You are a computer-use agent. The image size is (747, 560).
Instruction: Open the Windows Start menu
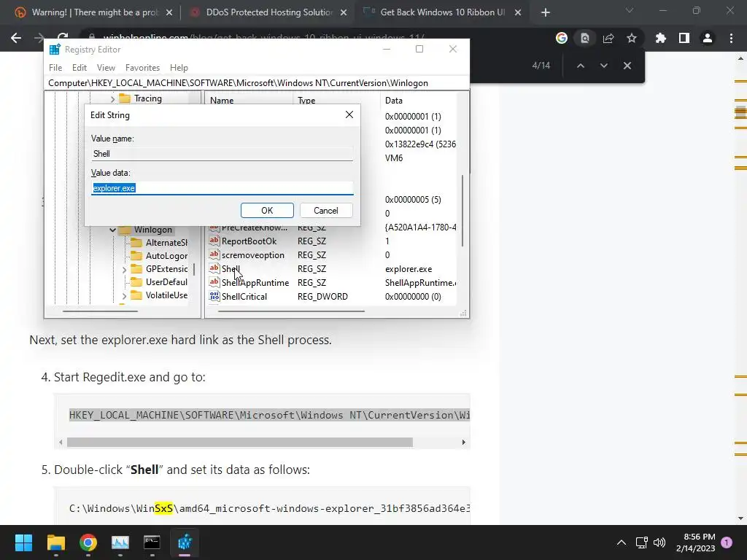point(23,542)
